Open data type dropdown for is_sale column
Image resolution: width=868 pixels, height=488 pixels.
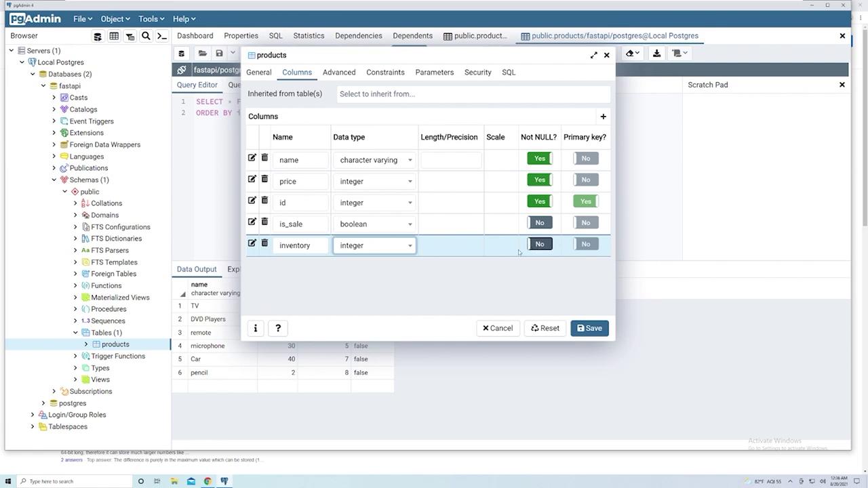click(x=374, y=224)
